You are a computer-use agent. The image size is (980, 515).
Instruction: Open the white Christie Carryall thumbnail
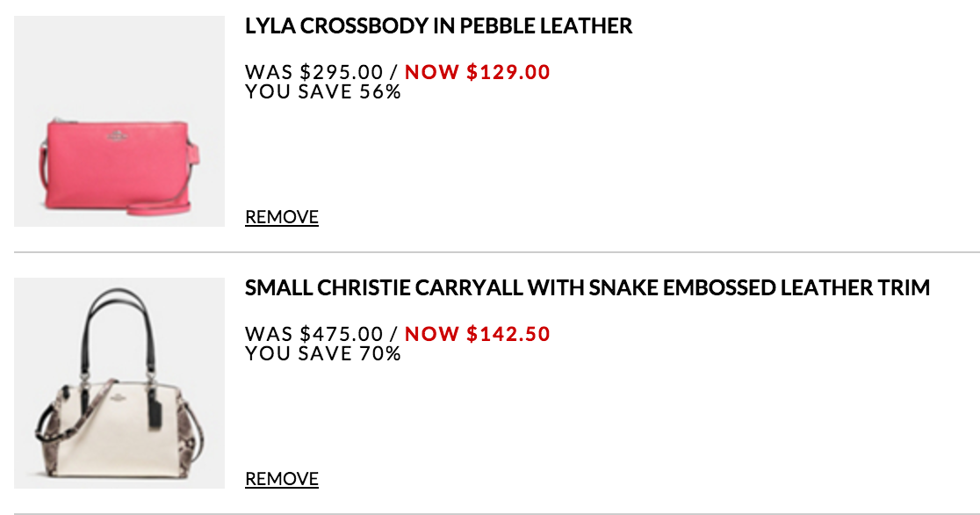coord(119,383)
